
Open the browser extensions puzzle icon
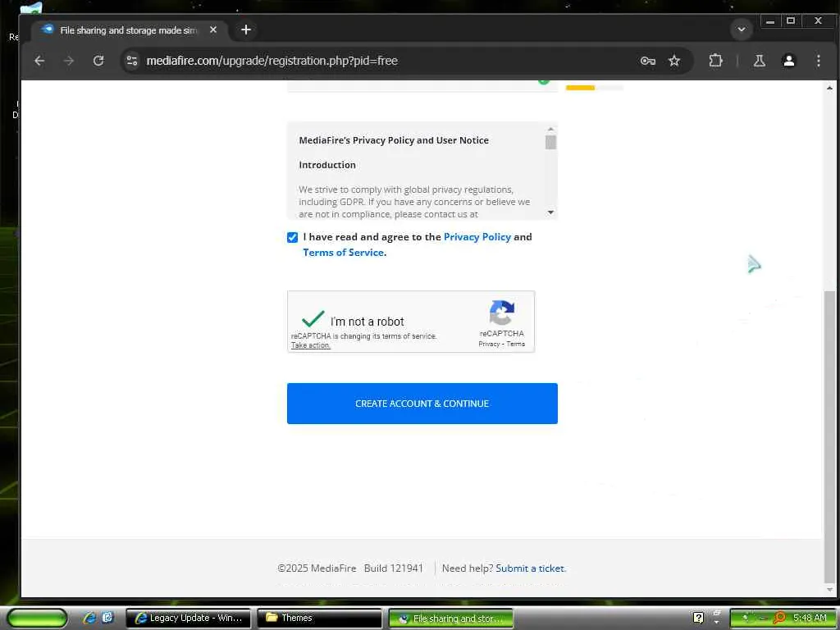point(715,61)
